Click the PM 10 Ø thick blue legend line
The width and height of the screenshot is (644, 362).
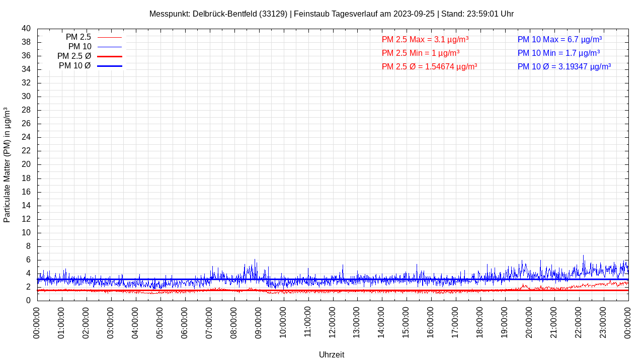click(x=110, y=66)
